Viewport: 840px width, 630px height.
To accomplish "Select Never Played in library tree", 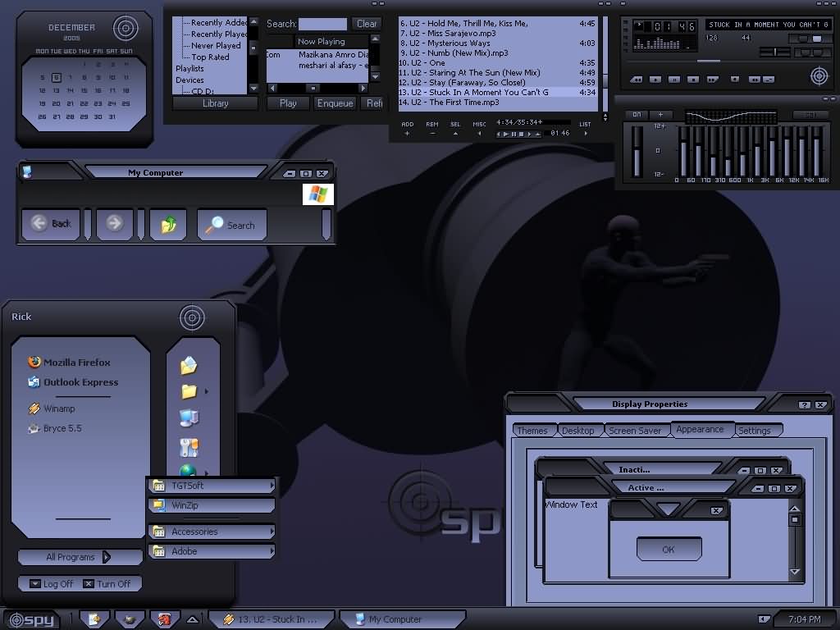I will pyautogui.click(x=216, y=46).
